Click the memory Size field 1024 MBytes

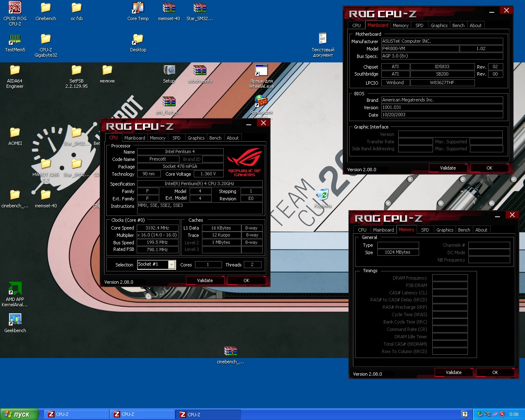click(398, 252)
